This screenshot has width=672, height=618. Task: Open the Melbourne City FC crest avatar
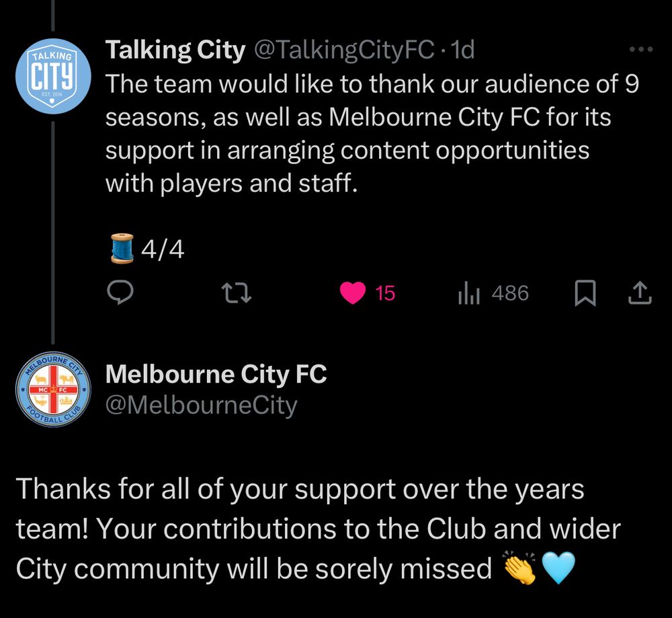coord(53,389)
